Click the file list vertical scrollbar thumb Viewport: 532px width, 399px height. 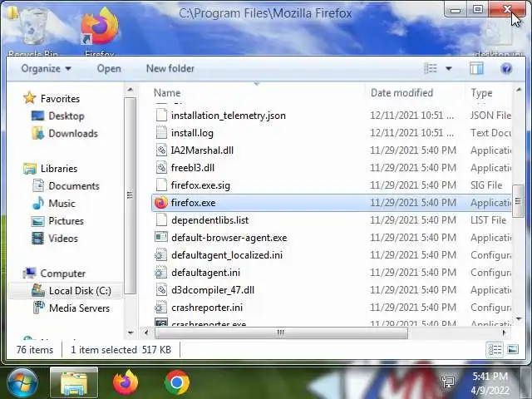click(x=518, y=201)
